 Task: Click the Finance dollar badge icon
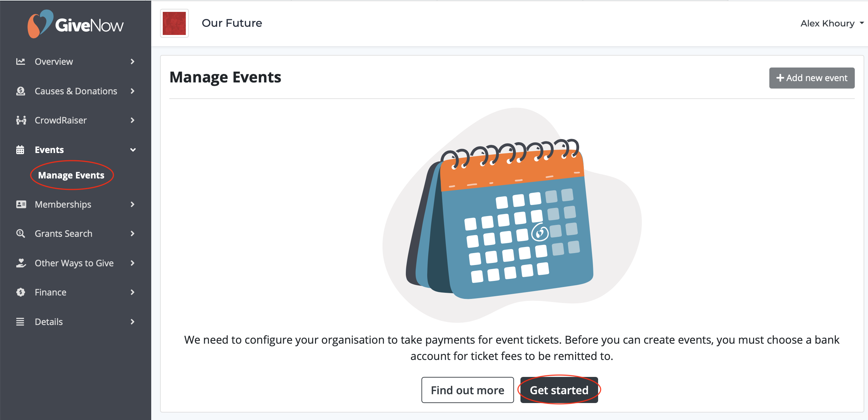coord(21,292)
